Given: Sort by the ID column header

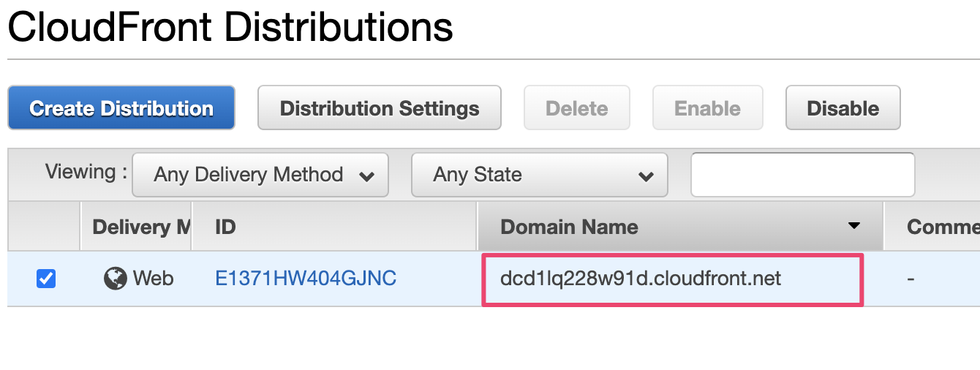Looking at the screenshot, I should pyautogui.click(x=225, y=227).
